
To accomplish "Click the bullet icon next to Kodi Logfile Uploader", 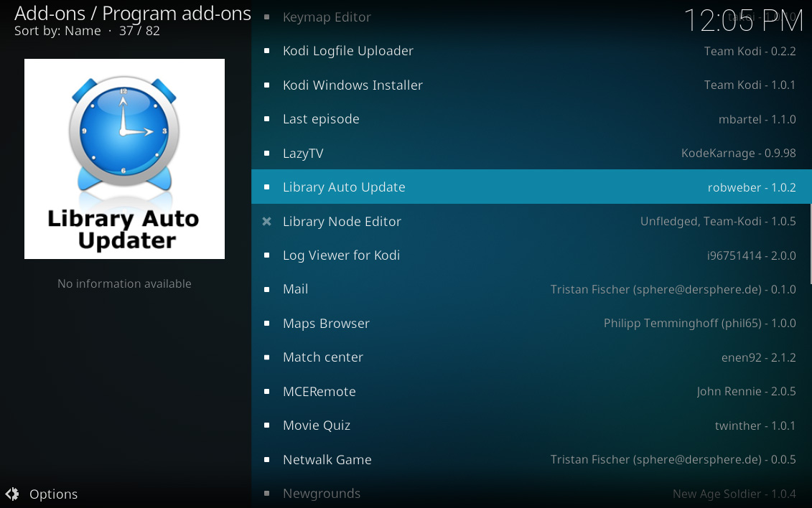I will 266,51.
